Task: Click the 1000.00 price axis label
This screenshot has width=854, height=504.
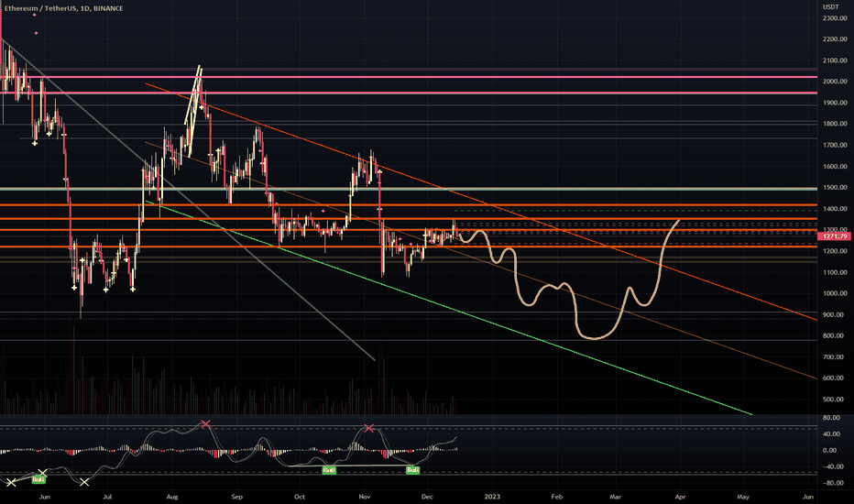Action: coord(835,293)
